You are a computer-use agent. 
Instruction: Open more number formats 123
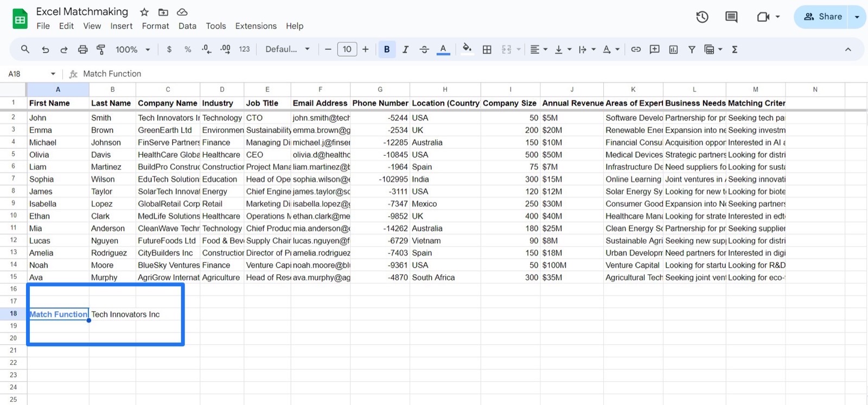[245, 49]
